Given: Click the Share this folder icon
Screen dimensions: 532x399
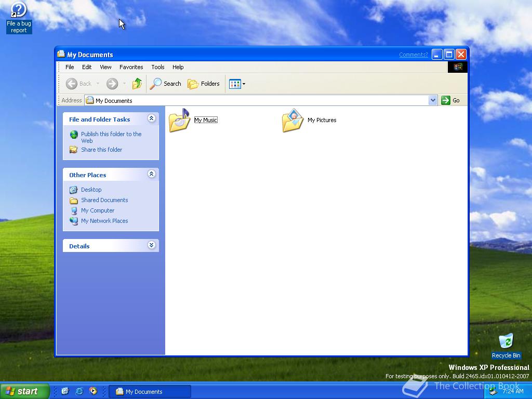Looking at the screenshot, I should click(73, 150).
